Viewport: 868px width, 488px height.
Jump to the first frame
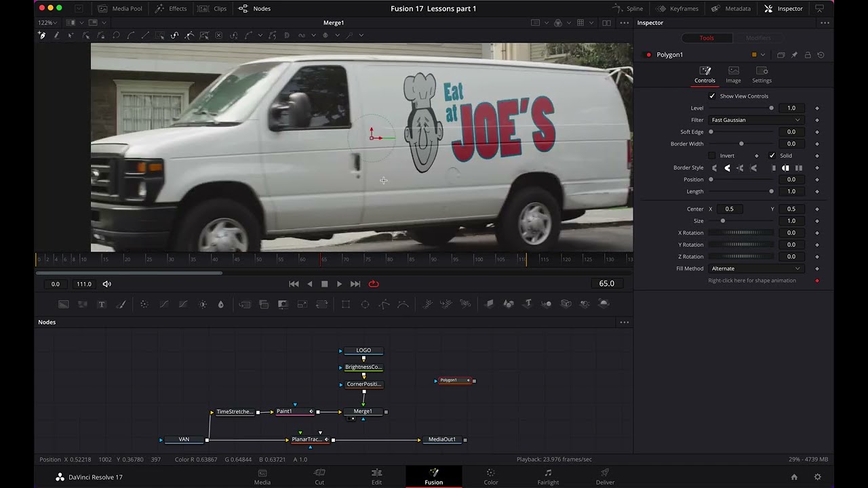pyautogui.click(x=294, y=284)
